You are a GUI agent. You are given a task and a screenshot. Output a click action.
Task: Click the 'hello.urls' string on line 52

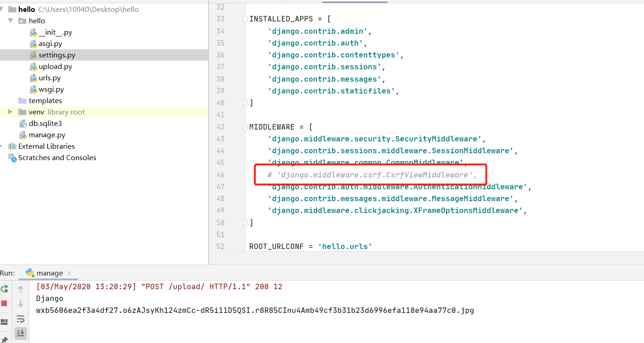coord(345,246)
